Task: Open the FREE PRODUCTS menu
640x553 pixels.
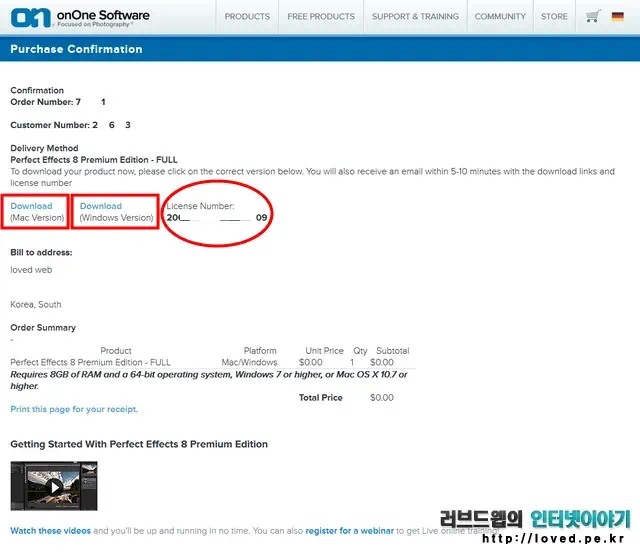Action: 321,16
